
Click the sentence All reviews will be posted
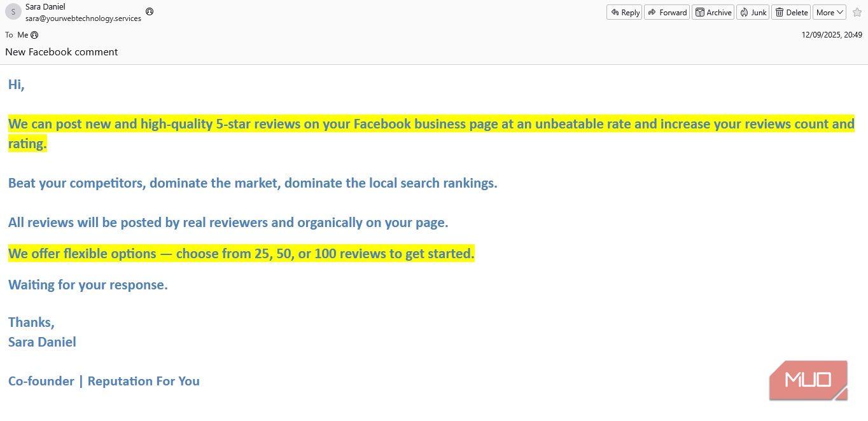[x=228, y=223]
